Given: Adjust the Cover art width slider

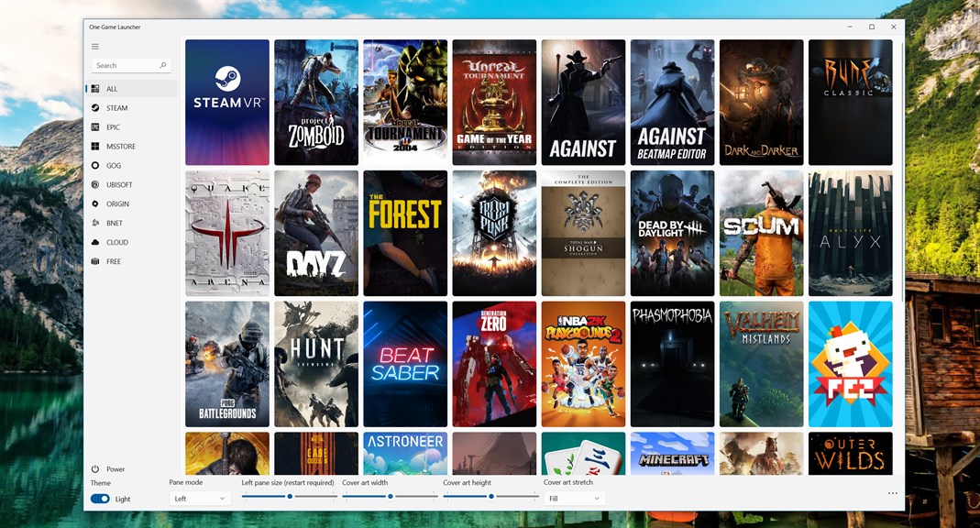Looking at the screenshot, I should tap(390, 496).
